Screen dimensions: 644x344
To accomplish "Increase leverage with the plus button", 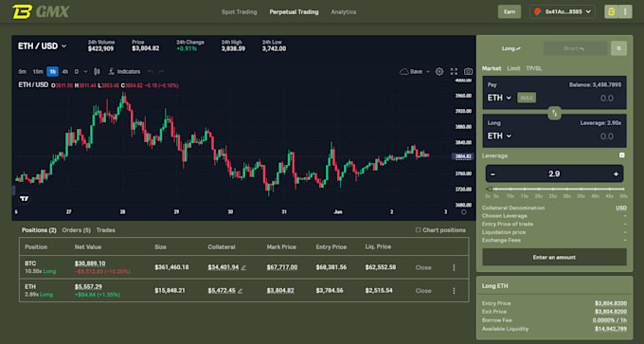I will point(616,174).
